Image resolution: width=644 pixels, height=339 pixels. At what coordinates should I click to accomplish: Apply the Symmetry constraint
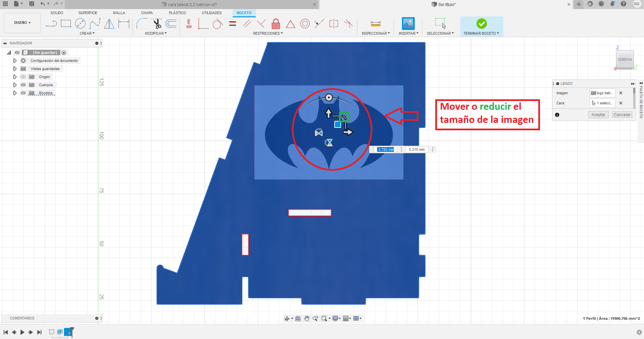tap(334, 24)
